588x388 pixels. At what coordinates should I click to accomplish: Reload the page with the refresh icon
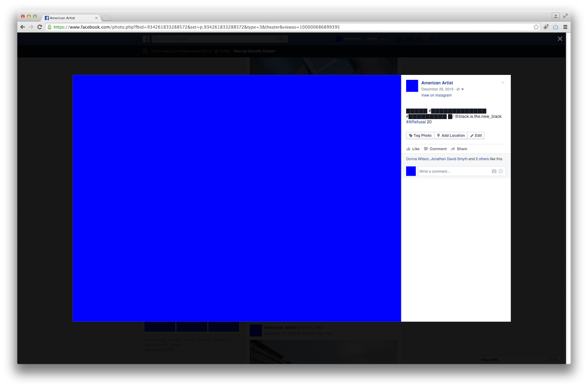pyautogui.click(x=39, y=27)
